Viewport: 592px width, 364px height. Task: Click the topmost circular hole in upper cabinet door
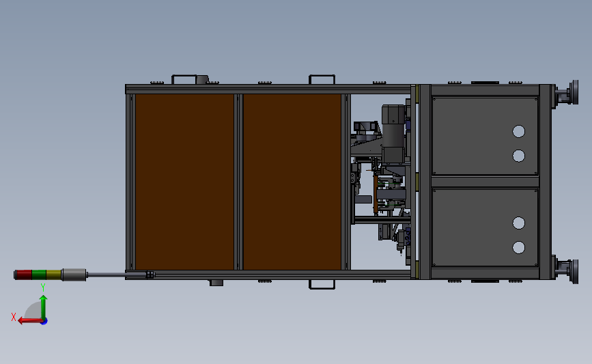(519, 131)
